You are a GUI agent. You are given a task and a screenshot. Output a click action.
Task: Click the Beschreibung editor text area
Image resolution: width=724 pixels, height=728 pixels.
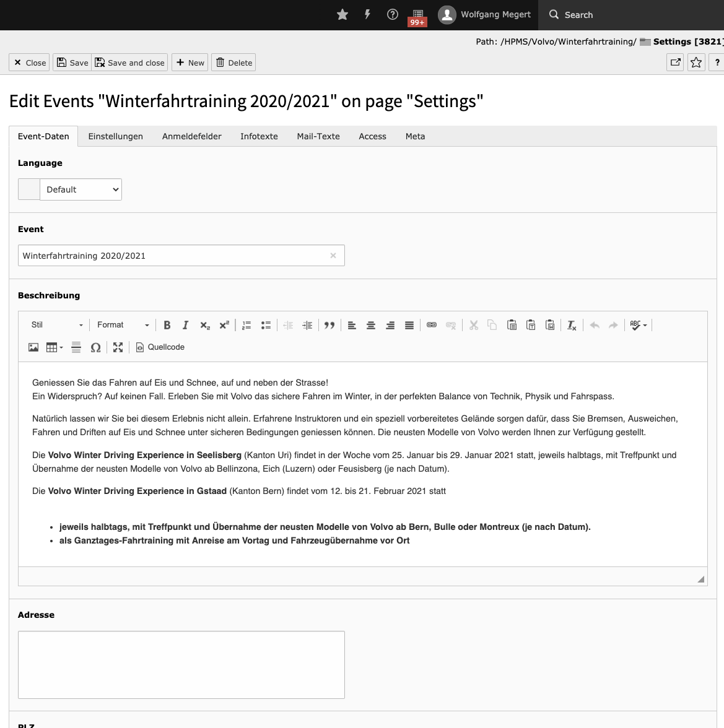[x=363, y=464]
